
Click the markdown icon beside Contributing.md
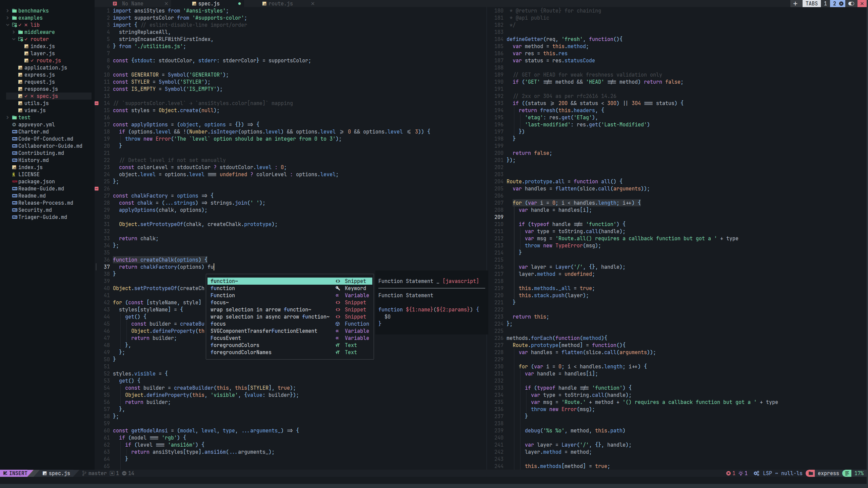(15, 153)
